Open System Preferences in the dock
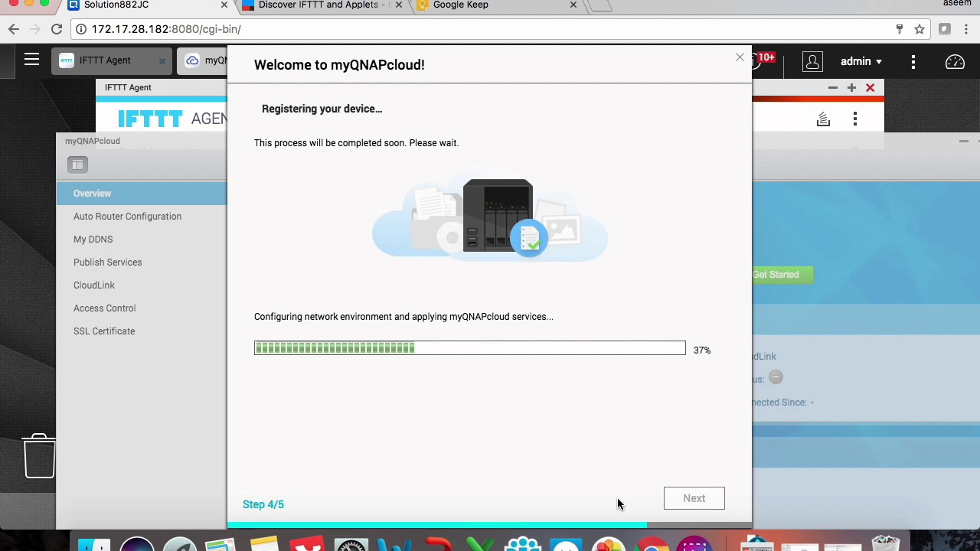The image size is (980, 551). pyautogui.click(x=351, y=543)
